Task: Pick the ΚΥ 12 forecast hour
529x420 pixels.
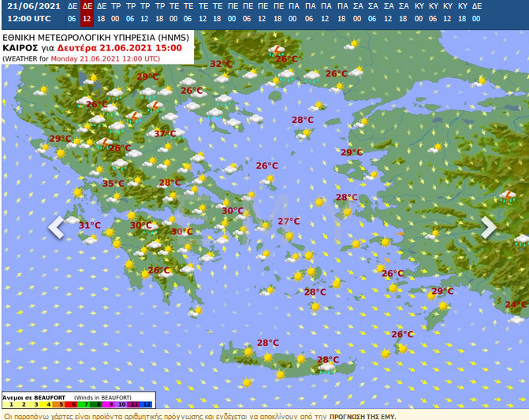Action: point(448,13)
